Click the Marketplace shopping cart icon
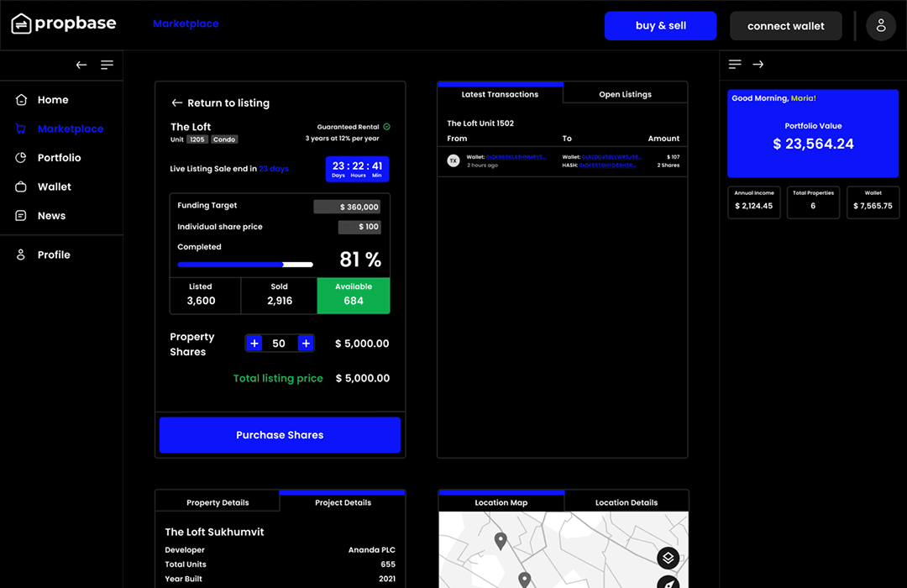The width and height of the screenshot is (907, 588). [21, 129]
